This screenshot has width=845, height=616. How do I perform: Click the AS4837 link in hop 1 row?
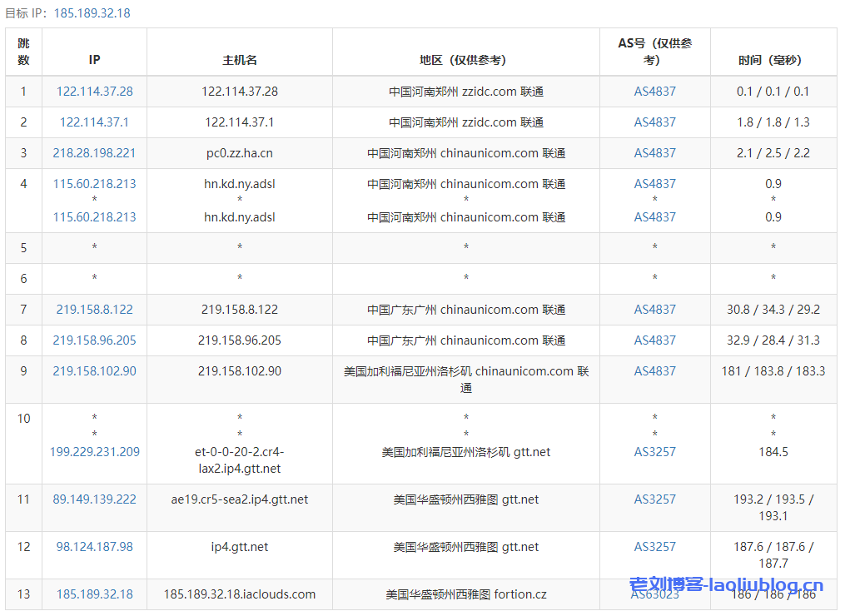(654, 92)
